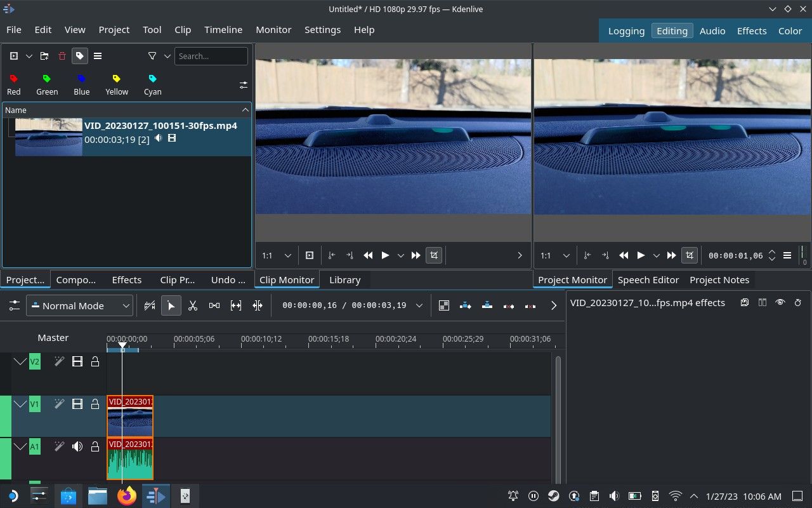Click the add clip folder icon
The image size is (812, 508).
44,56
